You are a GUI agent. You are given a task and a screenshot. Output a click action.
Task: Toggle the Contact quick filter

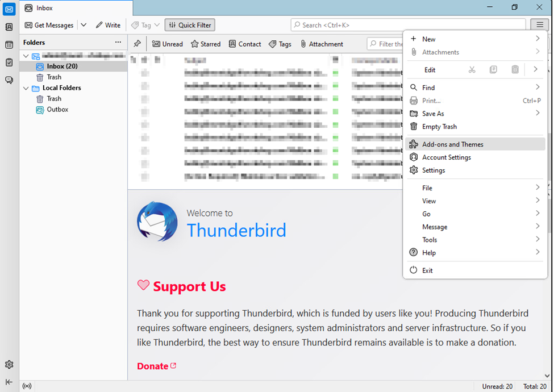245,44
